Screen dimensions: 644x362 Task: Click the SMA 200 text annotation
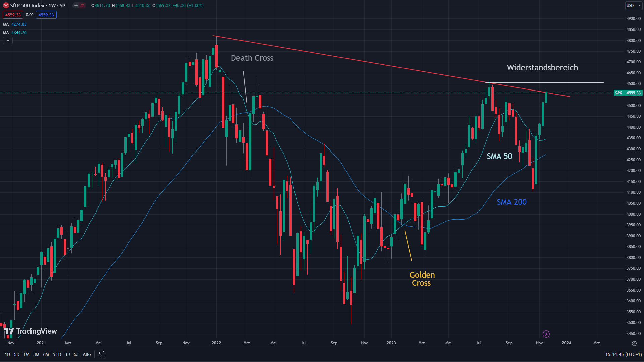click(512, 202)
